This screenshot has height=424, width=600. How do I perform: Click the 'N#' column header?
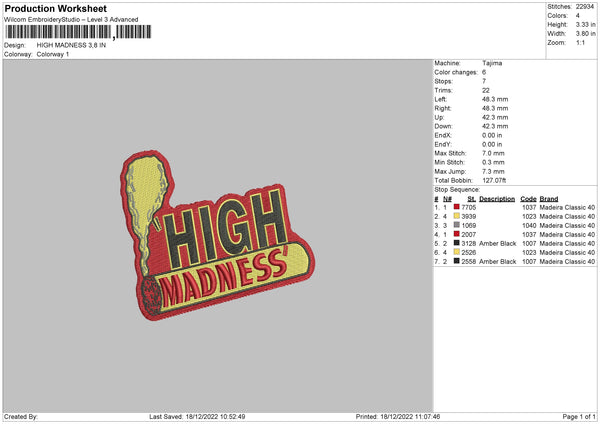pyautogui.click(x=447, y=199)
